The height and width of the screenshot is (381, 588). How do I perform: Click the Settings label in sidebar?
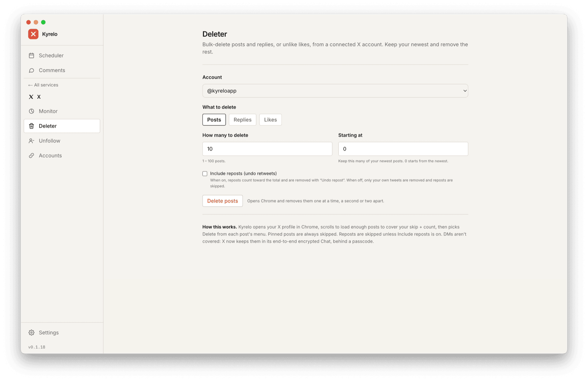(x=49, y=333)
